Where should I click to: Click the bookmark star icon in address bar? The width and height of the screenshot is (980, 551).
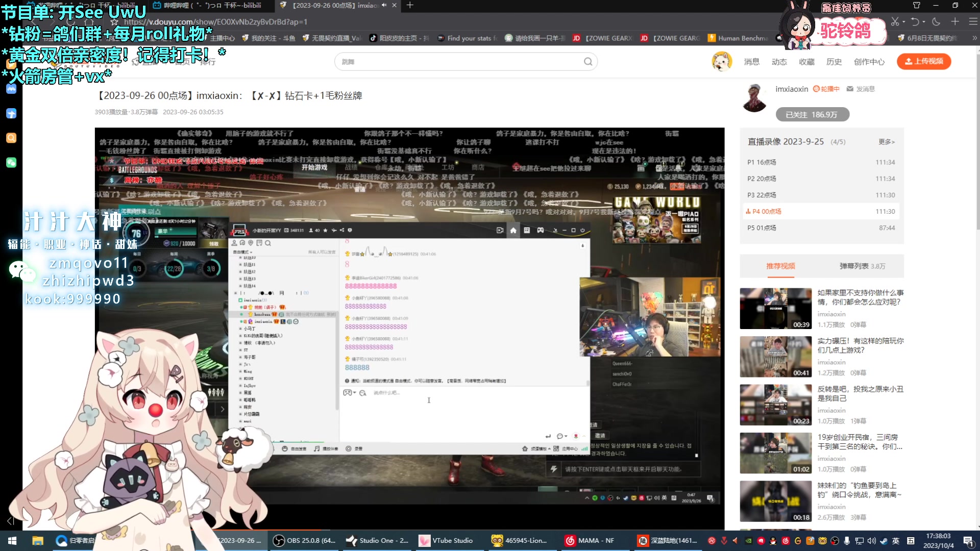[x=114, y=22]
